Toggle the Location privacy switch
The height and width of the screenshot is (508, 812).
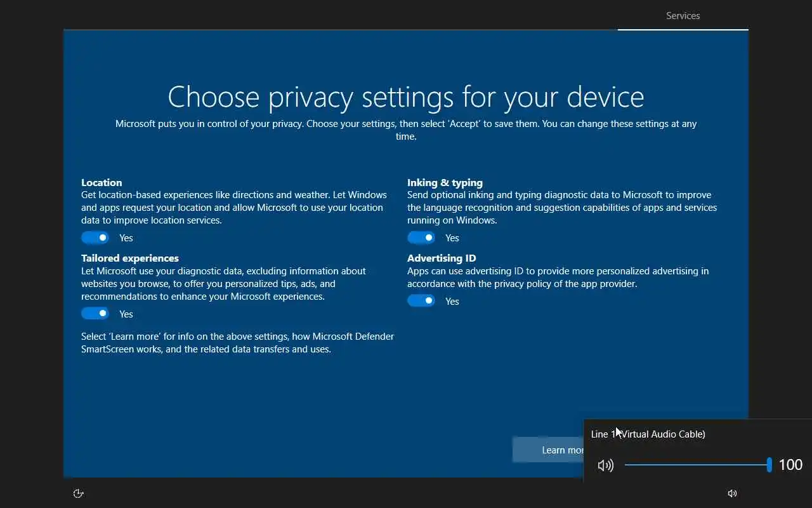tap(95, 237)
